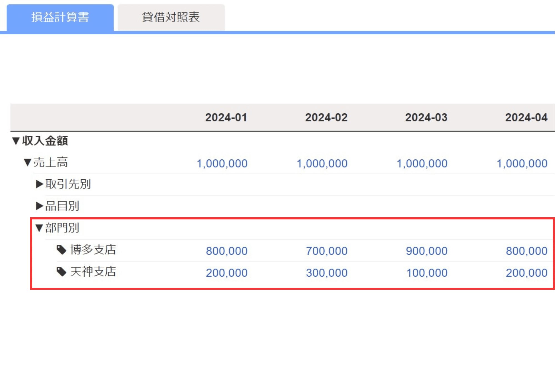The height and width of the screenshot is (392, 555).
Task: Click the 2024-02 column header
Action: point(326,118)
